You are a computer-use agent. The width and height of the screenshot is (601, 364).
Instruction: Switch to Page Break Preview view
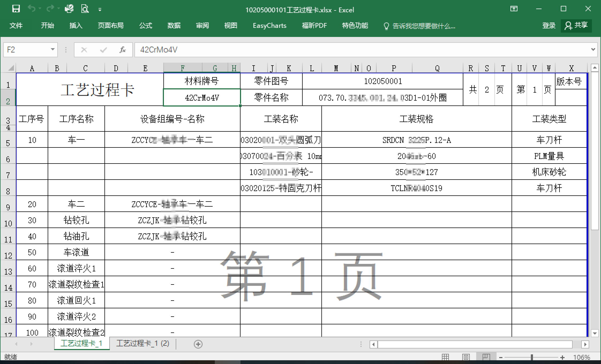point(486,357)
